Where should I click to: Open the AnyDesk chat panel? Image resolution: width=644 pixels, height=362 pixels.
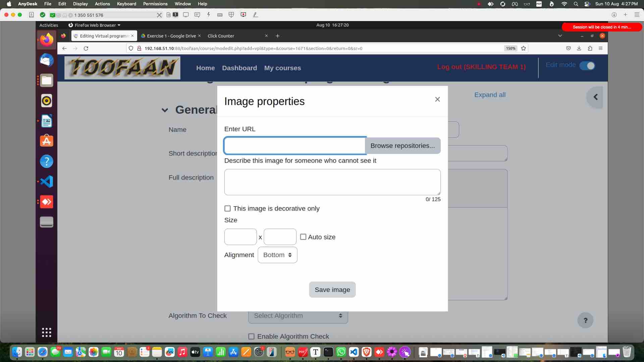[x=198, y=15]
